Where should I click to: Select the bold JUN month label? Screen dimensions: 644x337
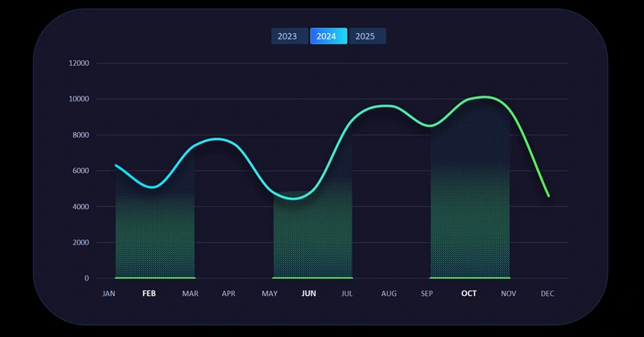click(308, 294)
